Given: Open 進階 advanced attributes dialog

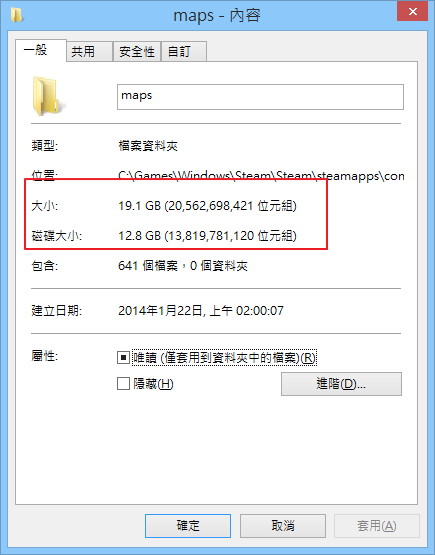Looking at the screenshot, I should [x=341, y=384].
